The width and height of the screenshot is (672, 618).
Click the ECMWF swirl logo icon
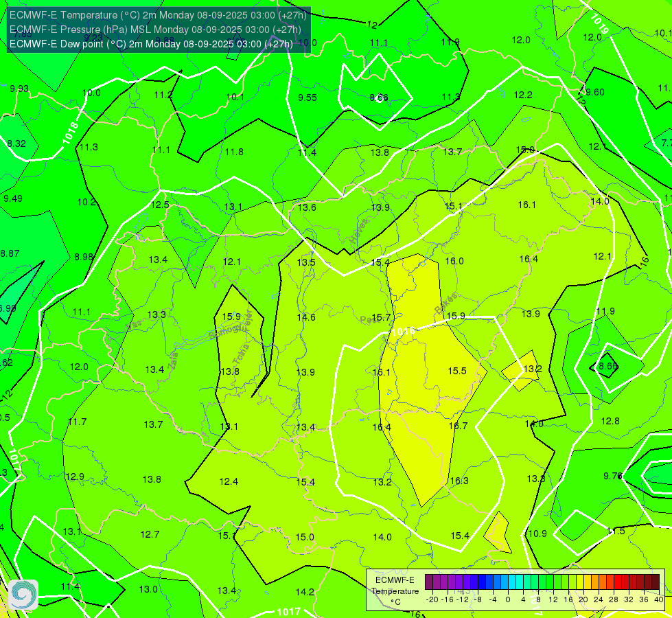(23, 595)
